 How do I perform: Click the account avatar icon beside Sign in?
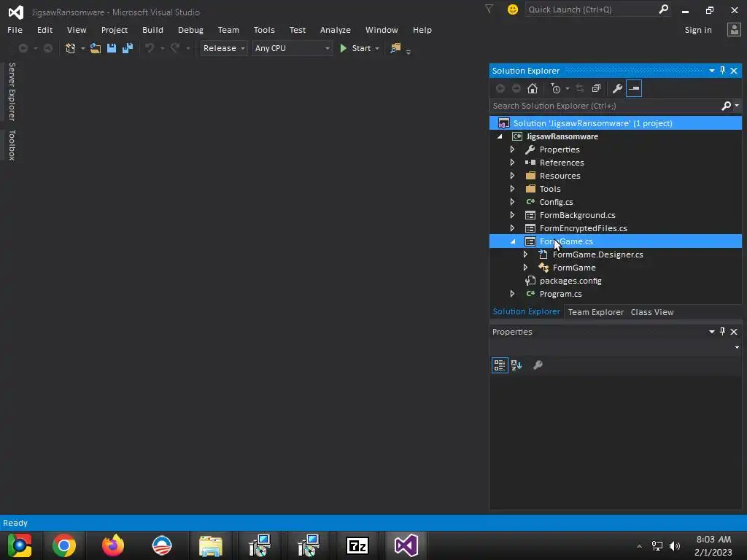point(734,29)
